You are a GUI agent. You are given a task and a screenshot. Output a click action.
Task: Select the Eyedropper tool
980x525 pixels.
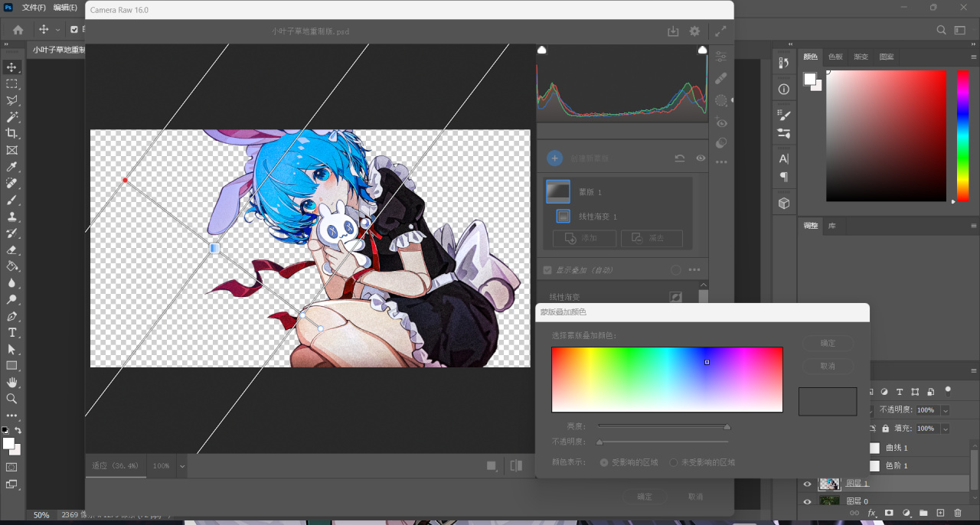pos(12,167)
